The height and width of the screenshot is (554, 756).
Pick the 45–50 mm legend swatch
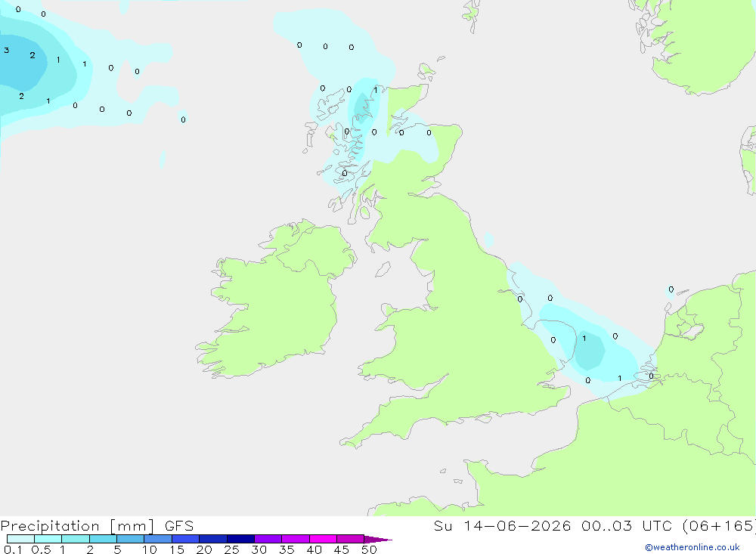[x=351, y=539]
